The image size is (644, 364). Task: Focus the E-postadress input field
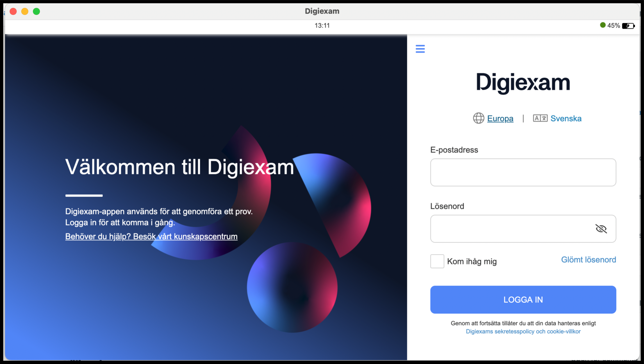[x=523, y=172]
